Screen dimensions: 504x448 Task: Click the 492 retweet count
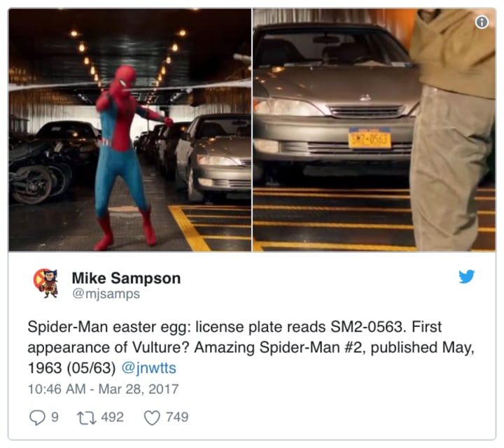(113, 417)
